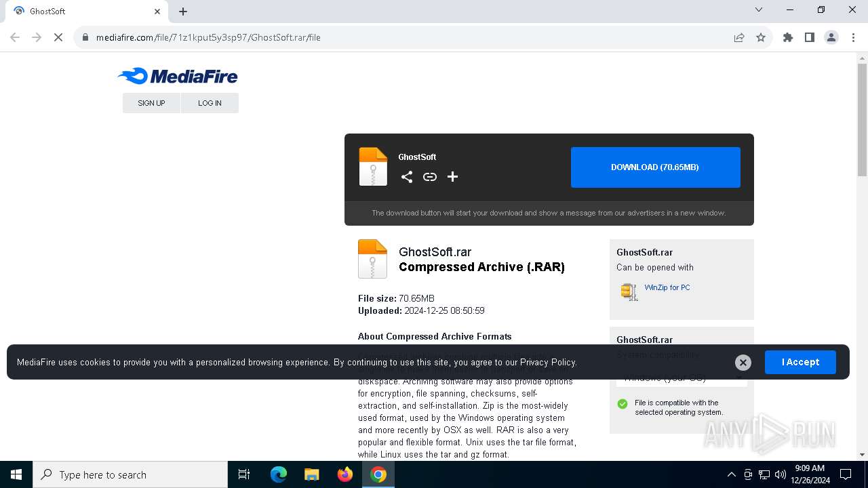Share this page via address bar icon
868x488 pixels.
click(739, 37)
